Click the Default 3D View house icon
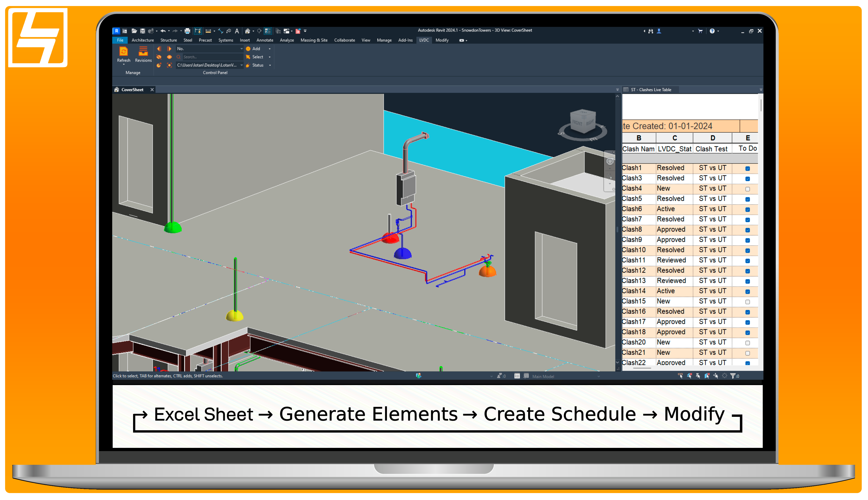The height and width of the screenshot is (500, 868). pyautogui.click(x=247, y=31)
